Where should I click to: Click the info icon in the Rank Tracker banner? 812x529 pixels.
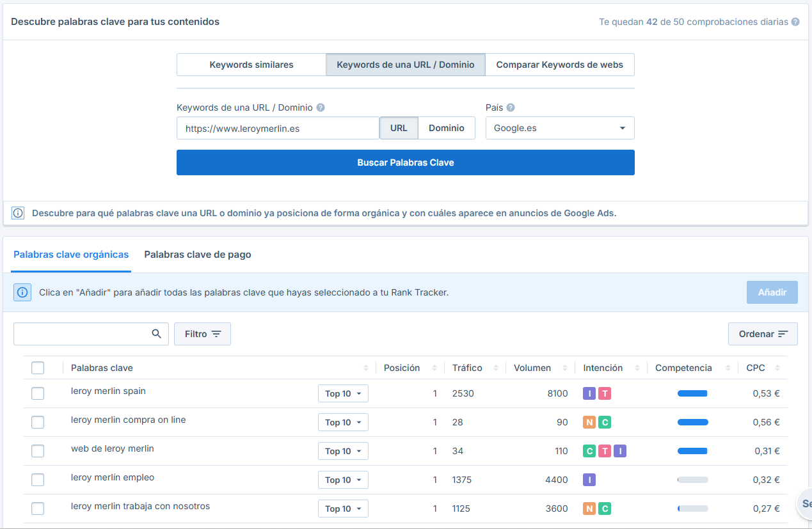(22, 292)
